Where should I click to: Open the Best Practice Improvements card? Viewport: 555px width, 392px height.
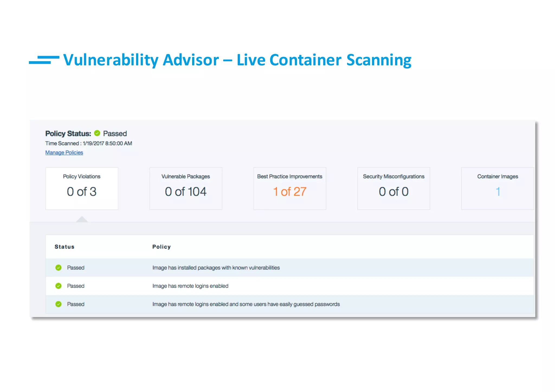(290, 189)
